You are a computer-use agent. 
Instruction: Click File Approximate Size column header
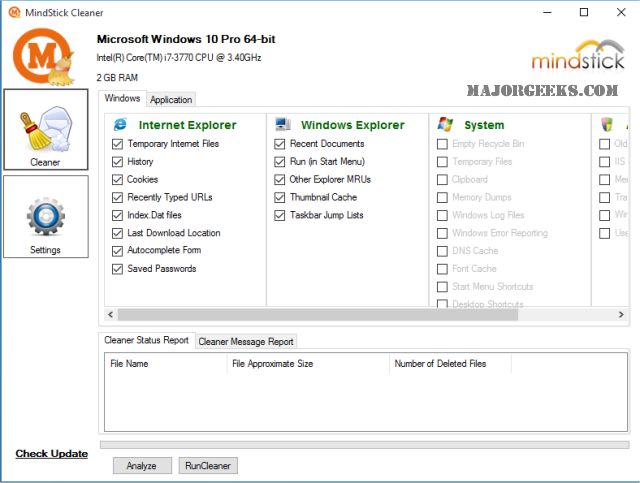(x=308, y=364)
